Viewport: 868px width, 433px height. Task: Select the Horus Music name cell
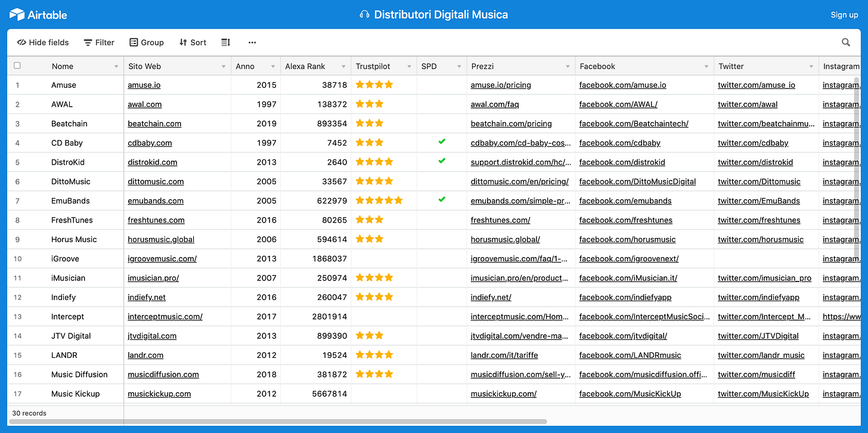click(x=74, y=239)
